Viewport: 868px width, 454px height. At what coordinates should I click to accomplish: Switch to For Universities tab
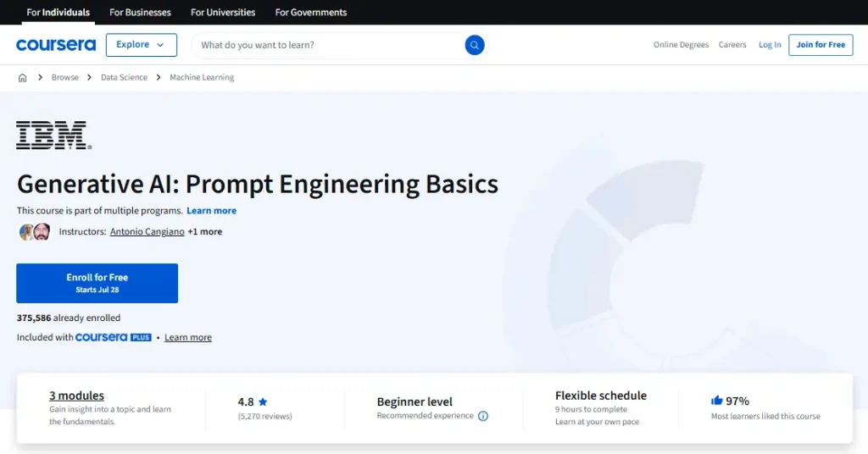click(223, 12)
